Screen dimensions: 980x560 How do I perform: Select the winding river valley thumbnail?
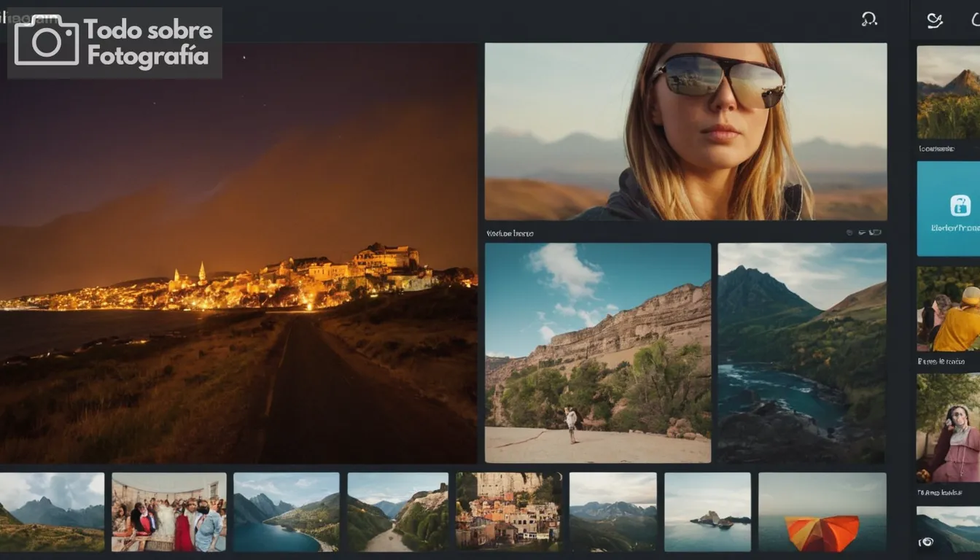pos(397,512)
